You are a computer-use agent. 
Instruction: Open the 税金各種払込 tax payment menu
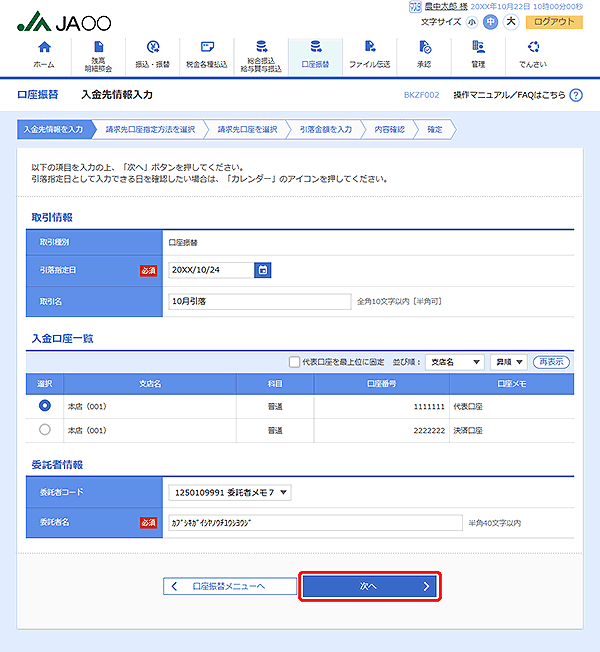click(x=207, y=54)
